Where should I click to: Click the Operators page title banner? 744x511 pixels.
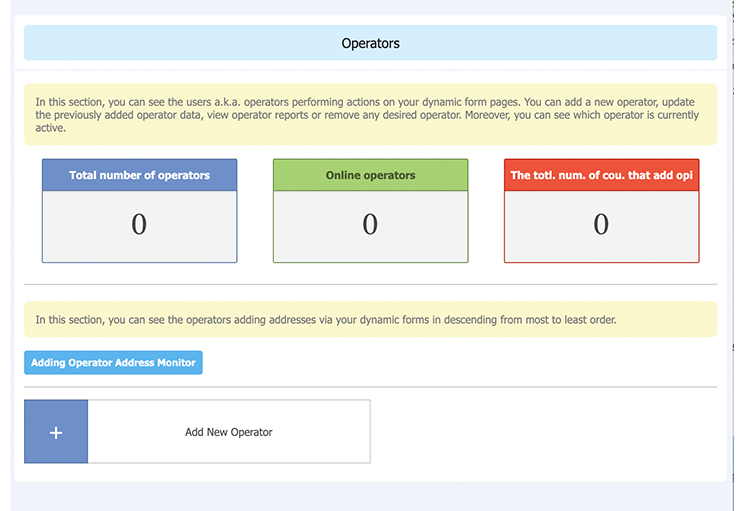(x=371, y=43)
